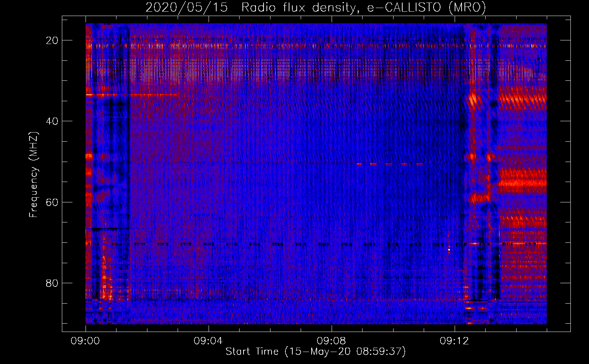The image size is (589, 364).
Task: Click the 09:12 time tick label
Action: (x=454, y=341)
